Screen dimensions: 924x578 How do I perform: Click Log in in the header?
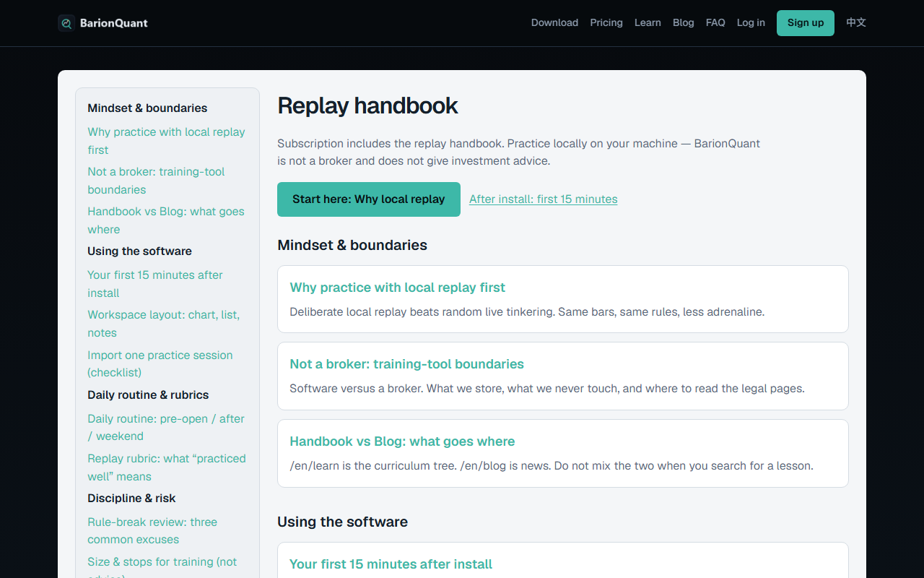(x=751, y=22)
